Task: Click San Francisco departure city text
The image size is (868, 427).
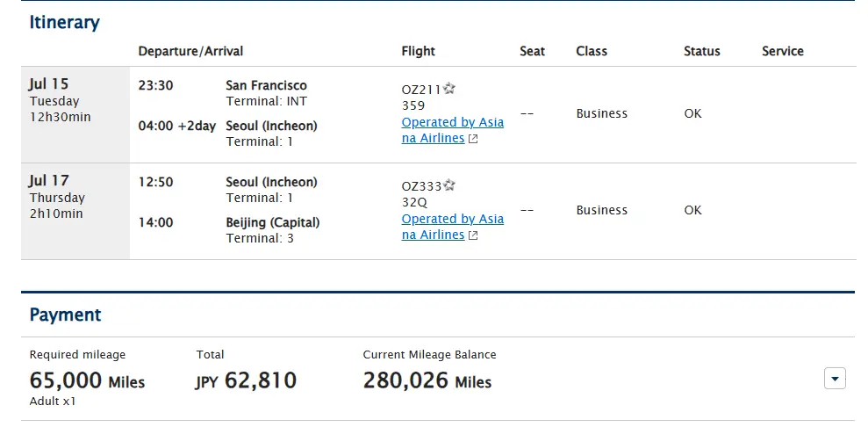Action: [266, 85]
